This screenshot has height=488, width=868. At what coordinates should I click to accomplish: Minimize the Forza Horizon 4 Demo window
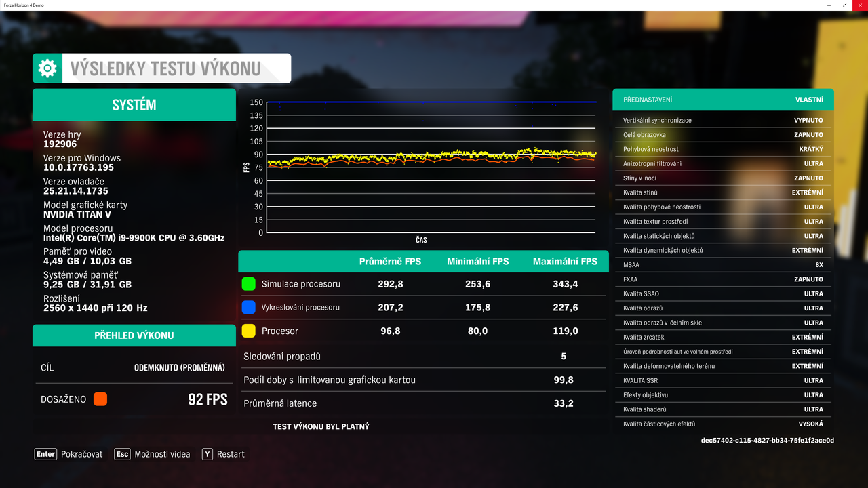click(829, 5)
